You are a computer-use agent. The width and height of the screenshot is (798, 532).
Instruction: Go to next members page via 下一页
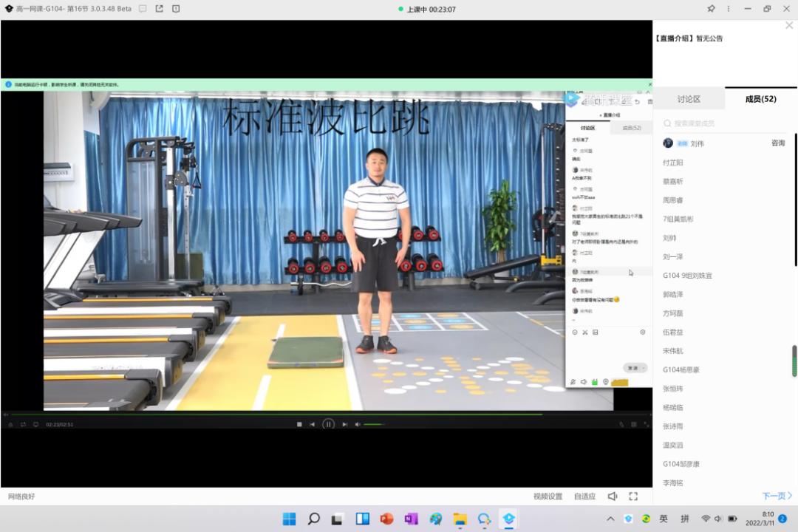pos(777,496)
